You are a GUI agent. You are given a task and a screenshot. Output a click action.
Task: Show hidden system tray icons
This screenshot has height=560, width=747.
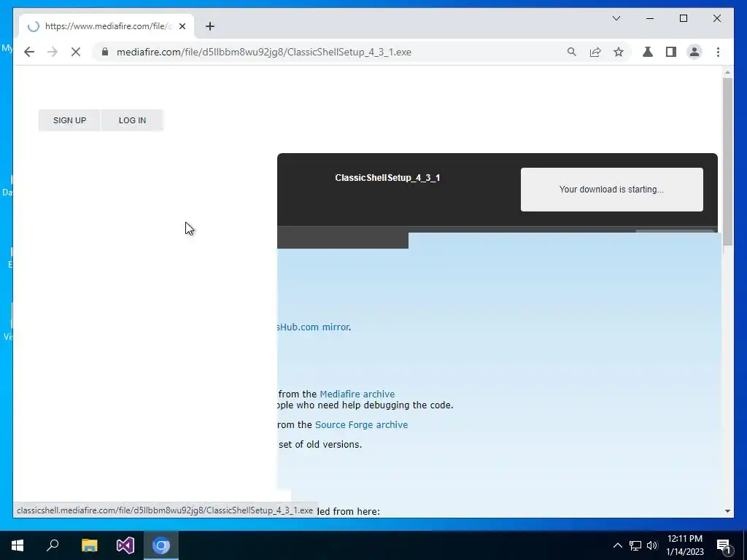point(617,545)
